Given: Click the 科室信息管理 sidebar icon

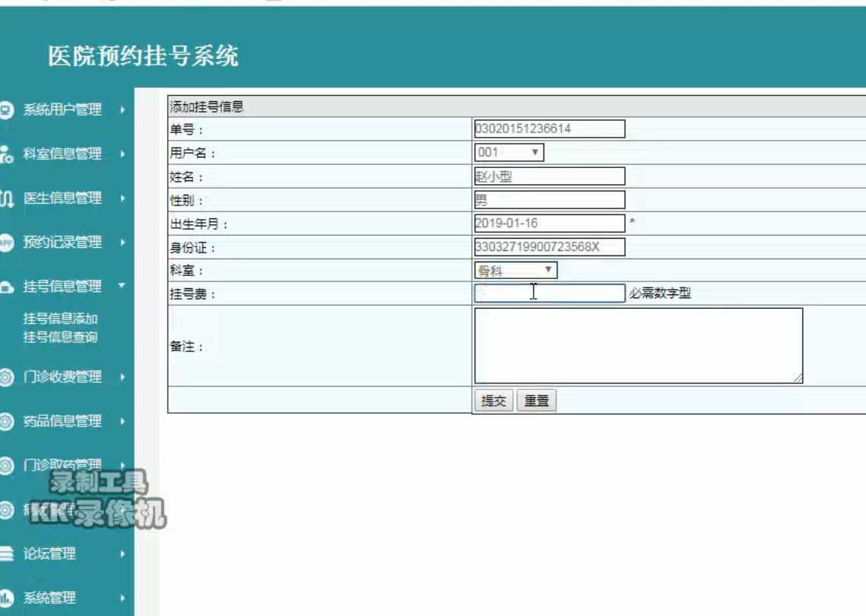Looking at the screenshot, I should (5, 154).
